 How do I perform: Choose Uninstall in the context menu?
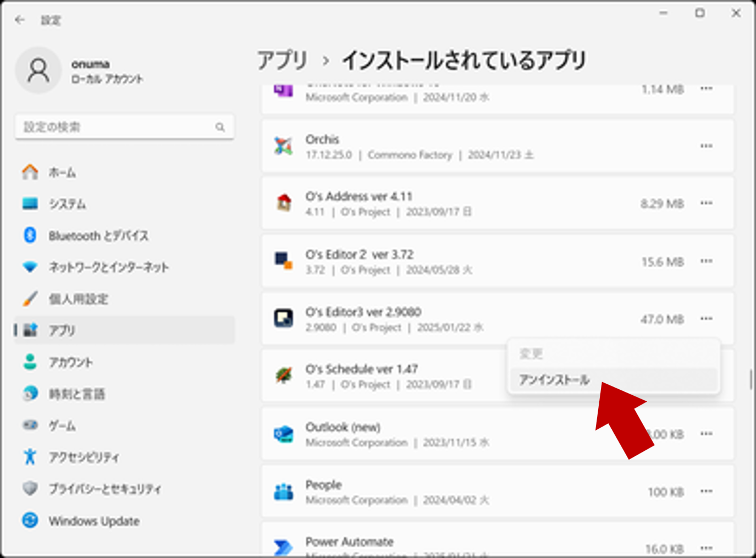point(614,380)
